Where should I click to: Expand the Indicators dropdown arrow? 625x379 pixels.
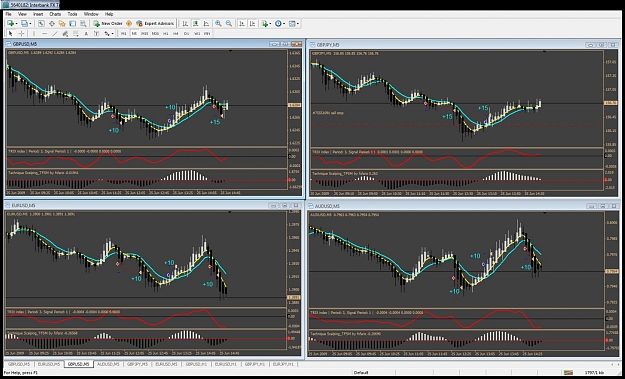coord(270,24)
